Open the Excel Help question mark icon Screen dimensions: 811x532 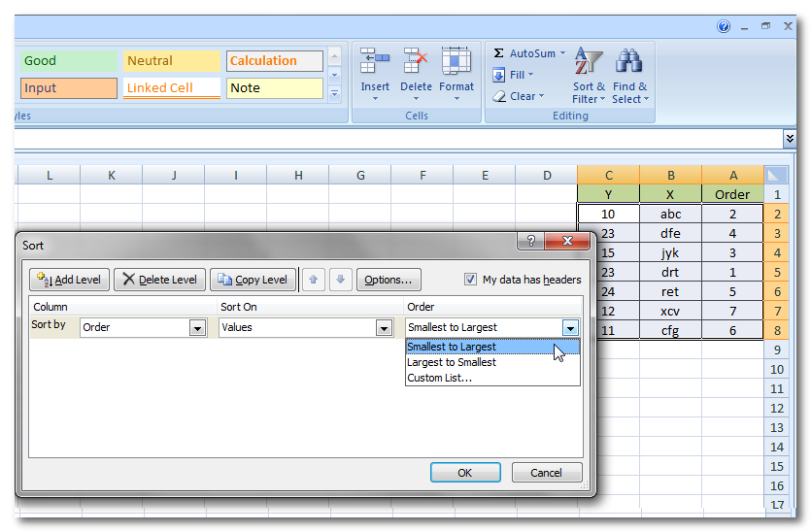[x=724, y=26]
